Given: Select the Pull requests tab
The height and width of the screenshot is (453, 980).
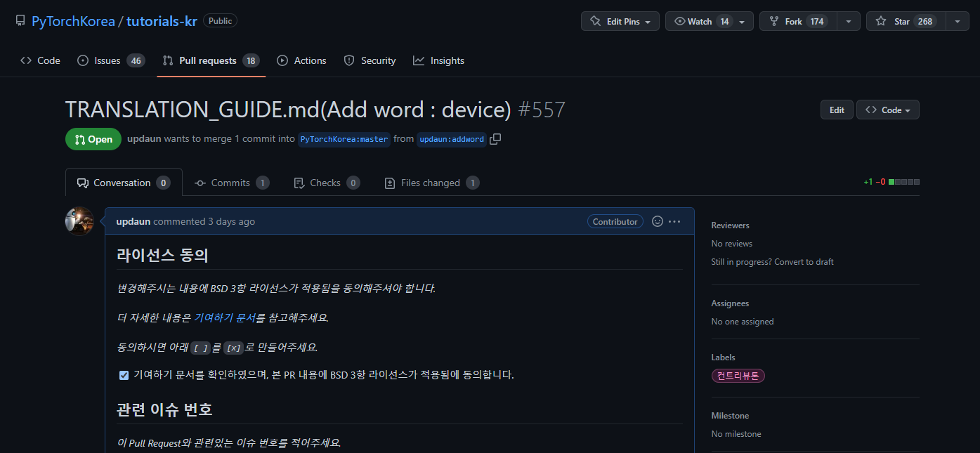Looking at the screenshot, I should coord(211,60).
